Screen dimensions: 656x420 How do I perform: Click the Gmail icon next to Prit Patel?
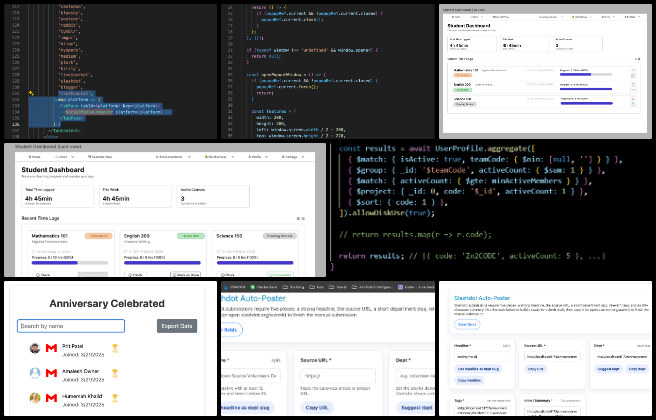[x=52, y=349]
